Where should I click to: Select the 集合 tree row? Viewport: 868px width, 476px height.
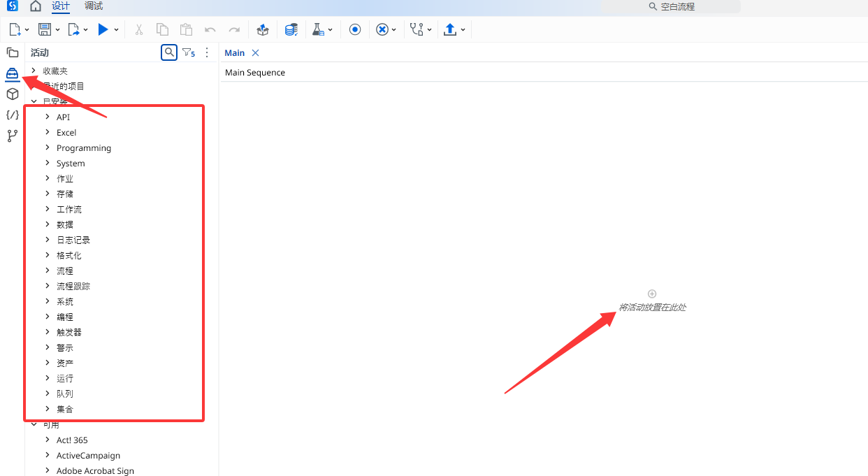[x=122, y=409]
